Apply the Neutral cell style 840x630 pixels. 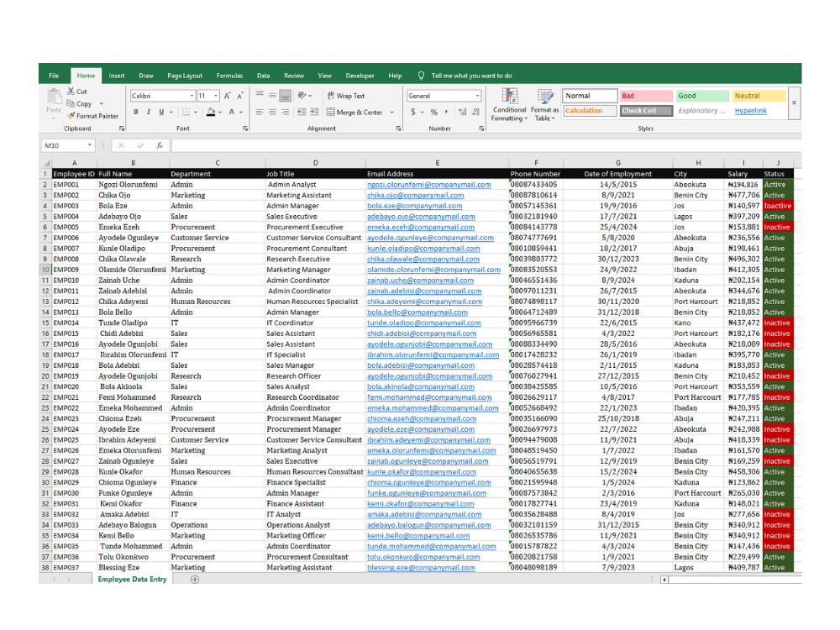pos(759,96)
